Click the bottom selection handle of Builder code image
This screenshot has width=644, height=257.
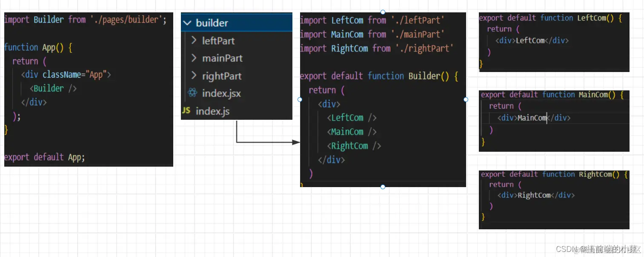(x=383, y=187)
